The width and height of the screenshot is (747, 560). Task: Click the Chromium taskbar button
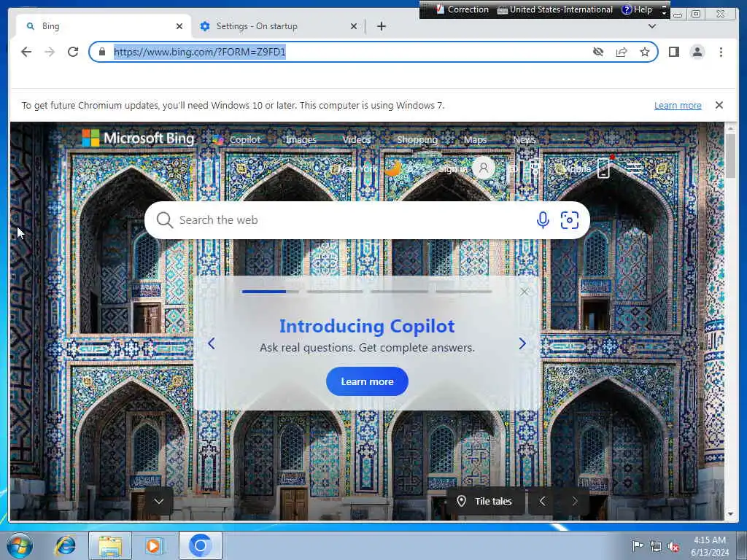200,545
